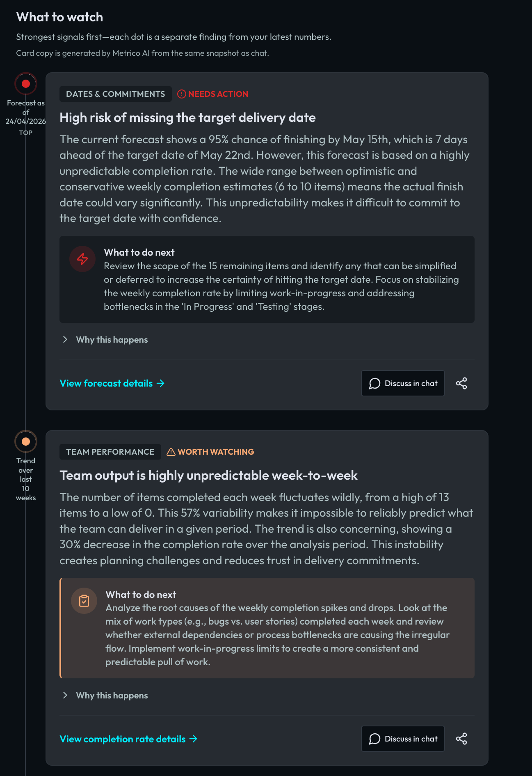Viewport: 532px width, 776px height.
Task: Click the Trend over last 10 weeks label
Action: [x=26, y=479]
